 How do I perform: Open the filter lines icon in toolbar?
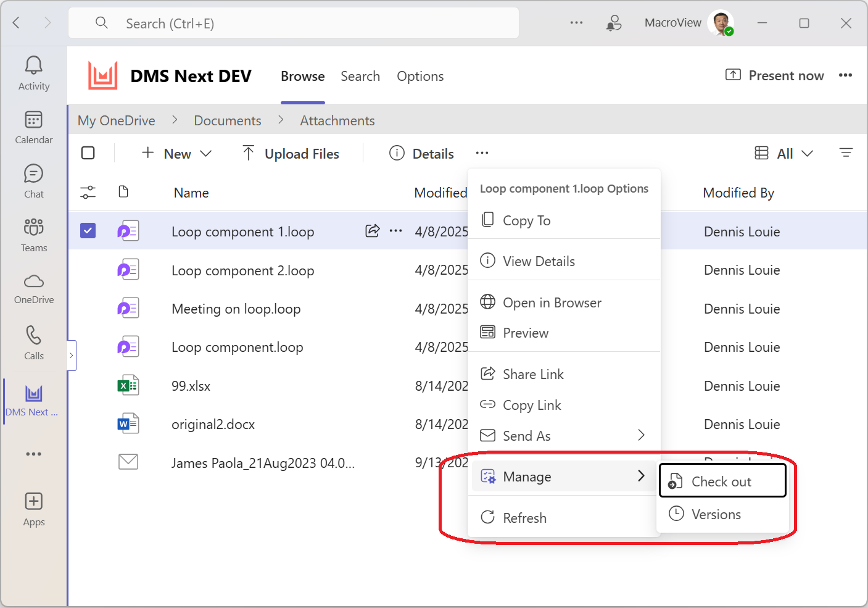pyautogui.click(x=846, y=152)
